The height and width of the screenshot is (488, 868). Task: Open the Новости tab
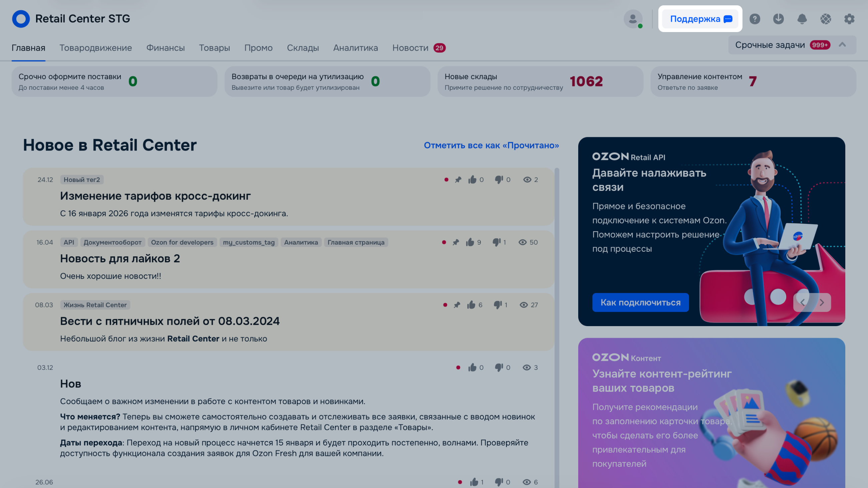tap(410, 48)
